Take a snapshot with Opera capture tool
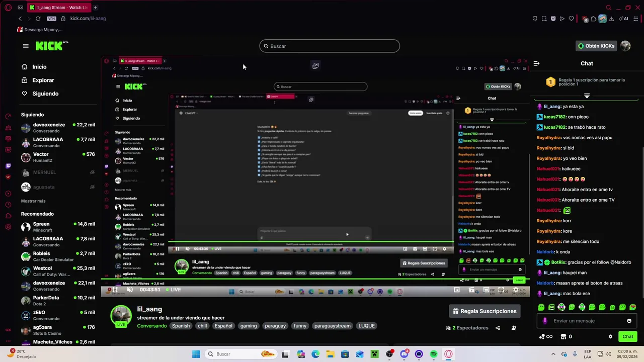This screenshot has width=644, height=362. tap(544, 19)
